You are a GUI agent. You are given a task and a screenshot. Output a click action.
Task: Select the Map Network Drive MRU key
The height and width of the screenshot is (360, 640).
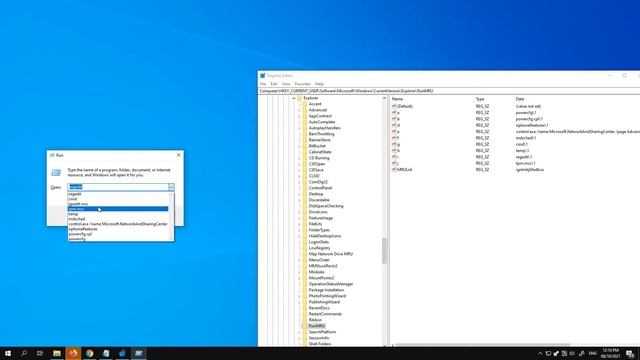pyautogui.click(x=331, y=254)
